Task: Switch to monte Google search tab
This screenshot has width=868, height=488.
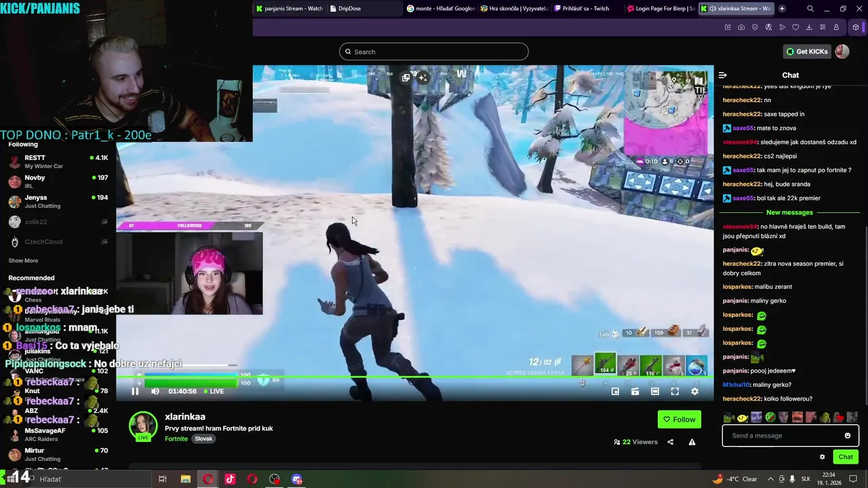Action: click(x=441, y=9)
